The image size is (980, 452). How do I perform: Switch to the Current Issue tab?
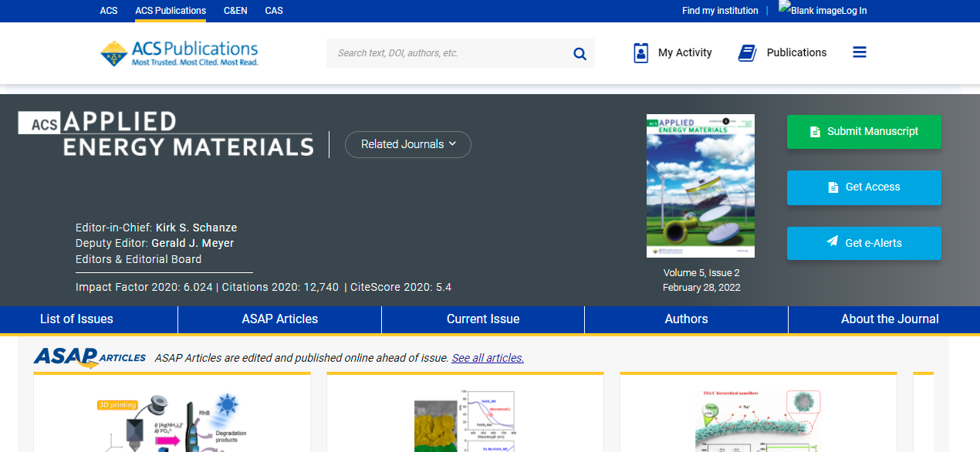[x=483, y=319]
